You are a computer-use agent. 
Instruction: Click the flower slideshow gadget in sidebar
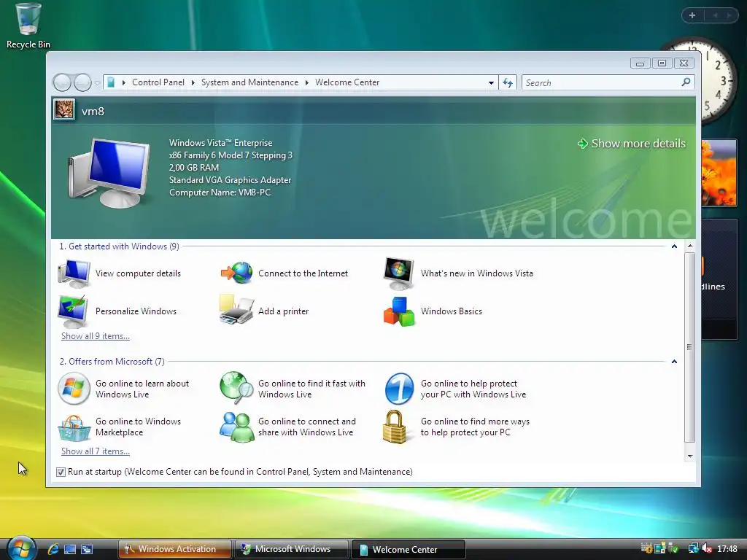719,172
